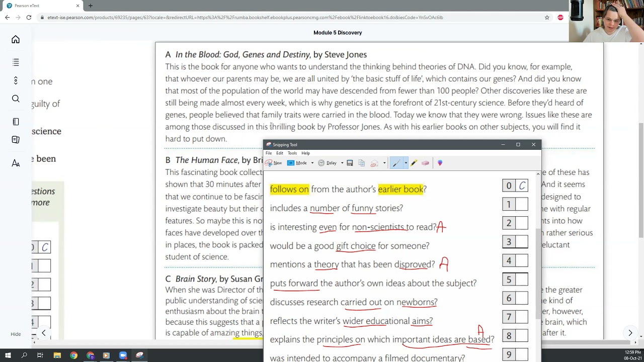
Task: Click the 'In the Blood' review heading
Action: coord(266,54)
